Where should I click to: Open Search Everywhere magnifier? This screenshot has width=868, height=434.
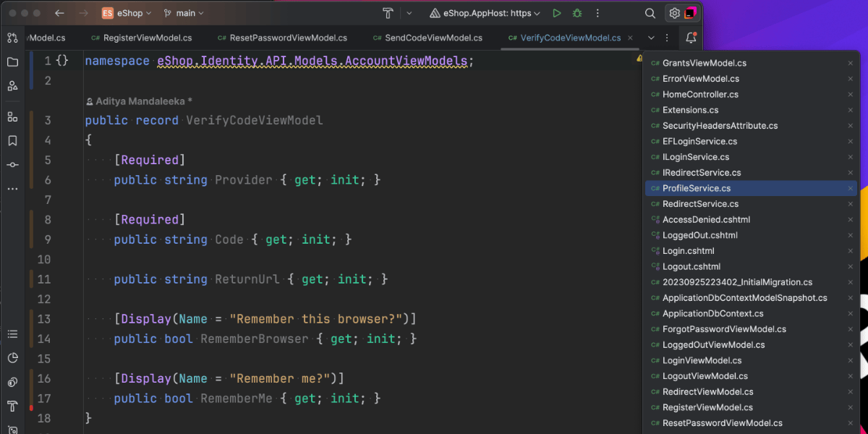(650, 13)
